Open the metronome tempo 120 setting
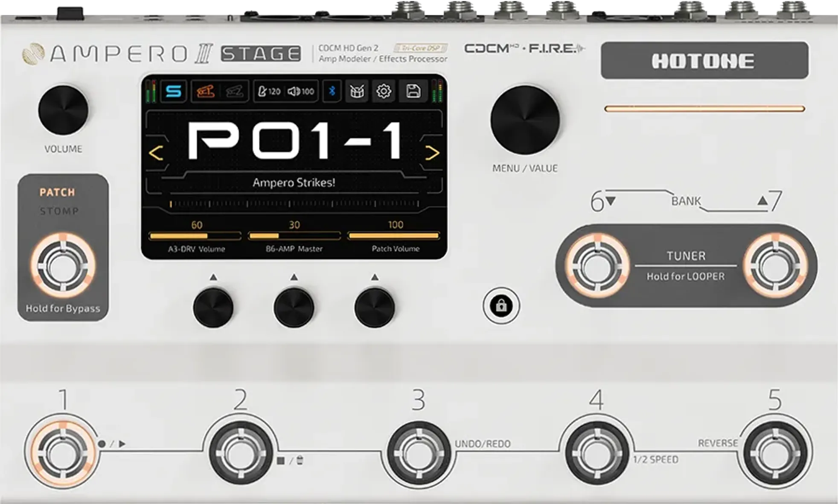This screenshot has width=838, height=504. 270,91
